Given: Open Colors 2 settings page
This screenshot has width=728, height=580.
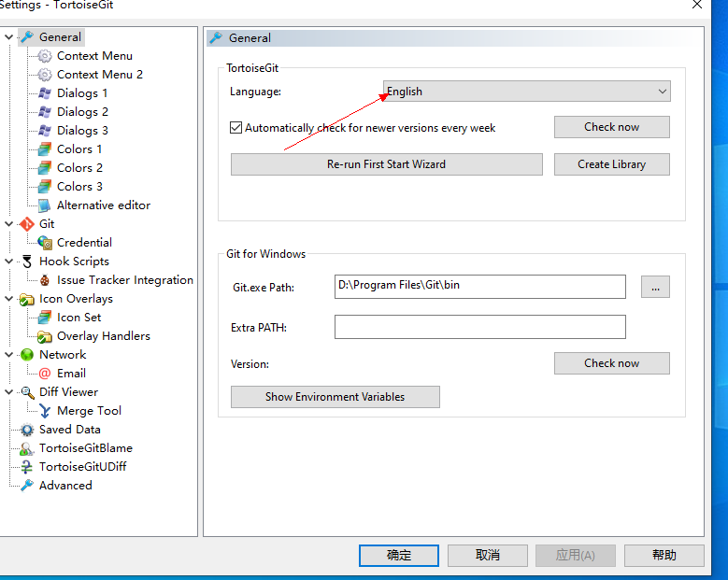Looking at the screenshot, I should [x=79, y=168].
